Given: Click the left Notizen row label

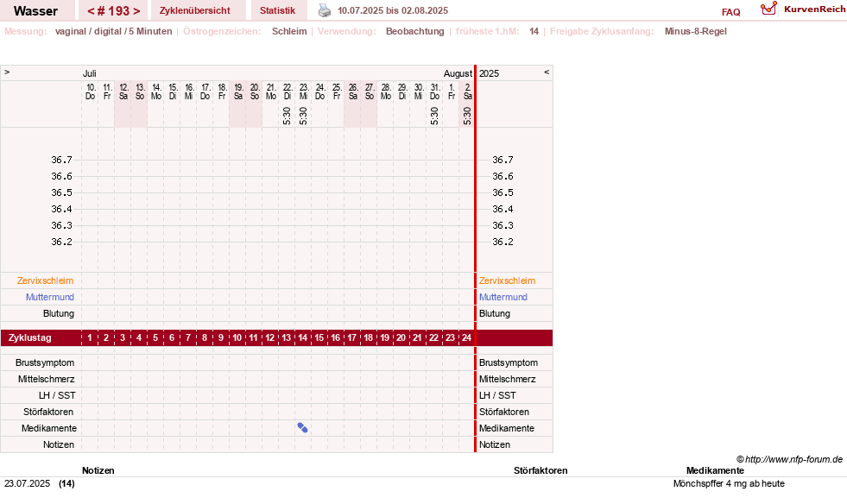Looking at the screenshot, I should [59, 444].
